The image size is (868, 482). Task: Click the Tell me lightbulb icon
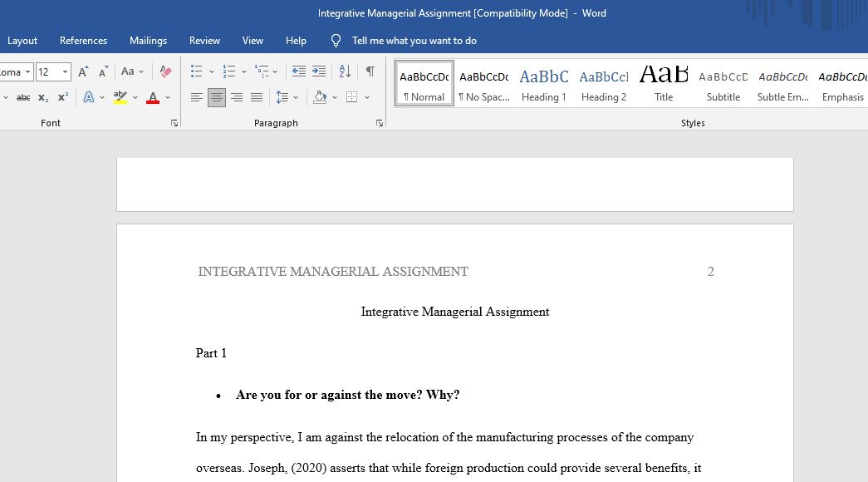pos(336,41)
